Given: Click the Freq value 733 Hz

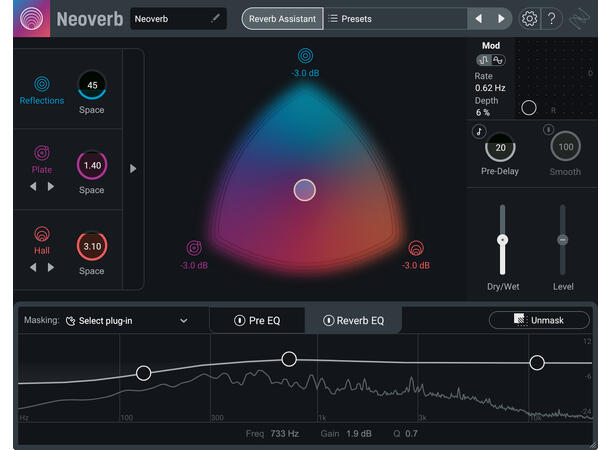Looking at the screenshot, I should click(x=284, y=434).
